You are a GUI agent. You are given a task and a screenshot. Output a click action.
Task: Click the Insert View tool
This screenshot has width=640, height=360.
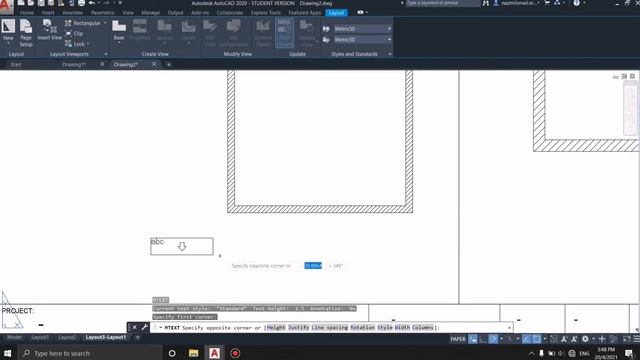click(50, 30)
